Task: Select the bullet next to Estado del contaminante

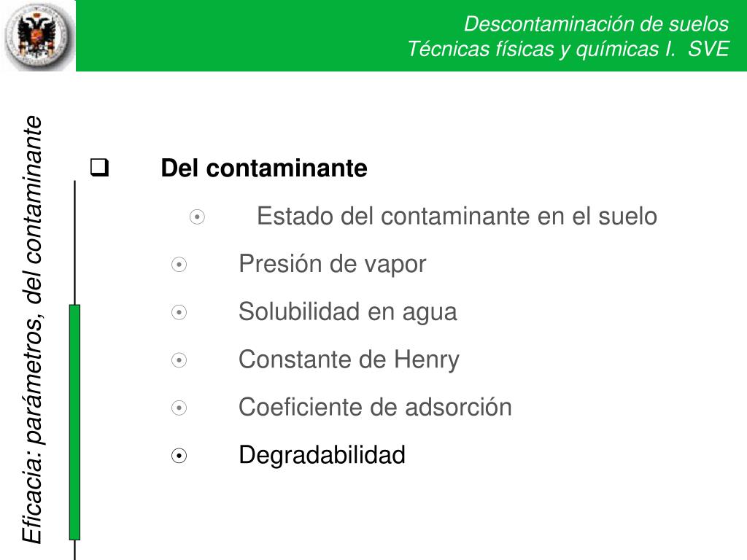Action: pos(197,217)
